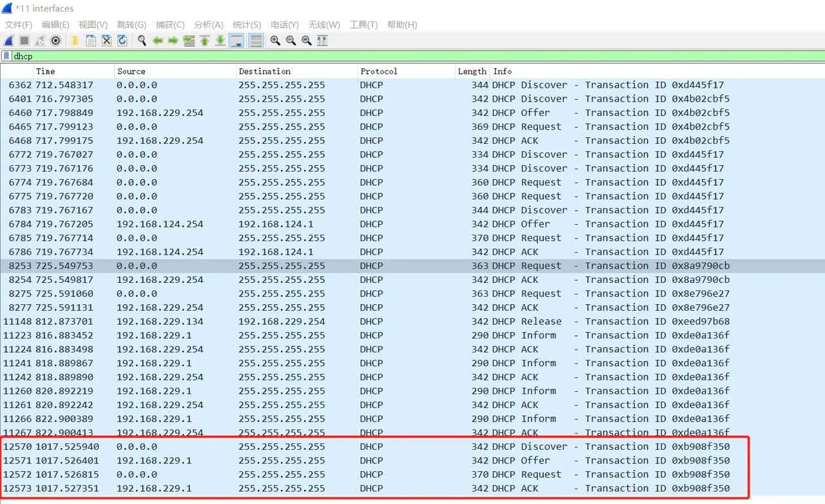Open the 电话(Y) menu

click(284, 24)
